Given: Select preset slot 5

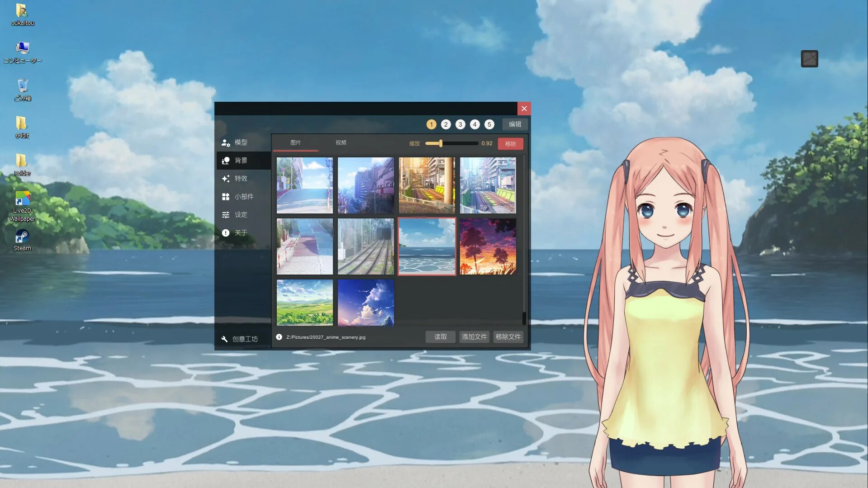Looking at the screenshot, I should (x=489, y=124).
